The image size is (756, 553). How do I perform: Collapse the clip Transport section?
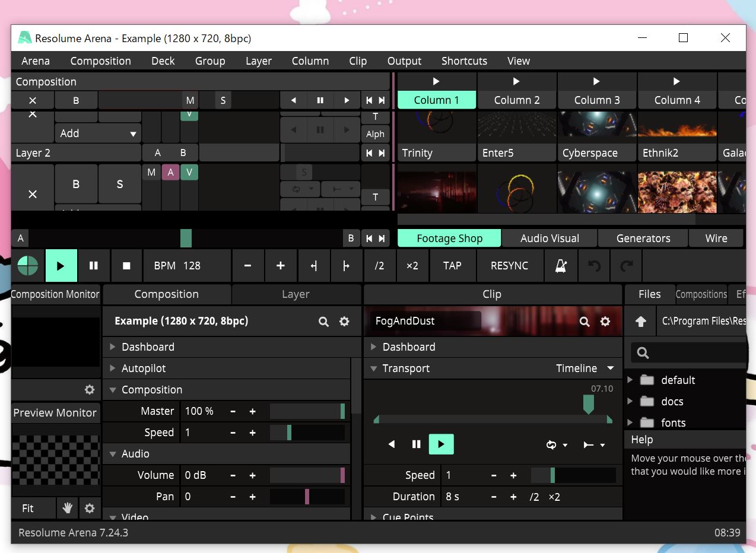point(373,368)
